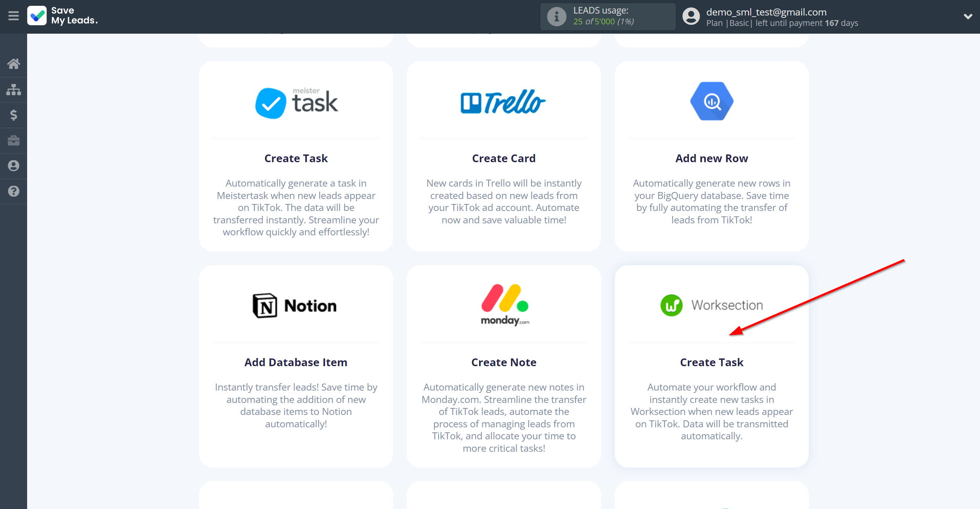Click the Worksection tasks description text
The image size is (980, 509).
point(712,411)
